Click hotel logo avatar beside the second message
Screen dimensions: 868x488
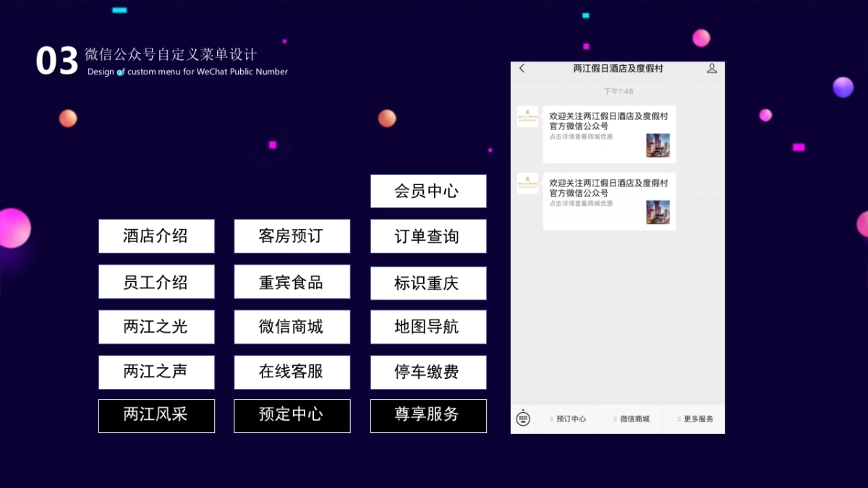point(527,184)
